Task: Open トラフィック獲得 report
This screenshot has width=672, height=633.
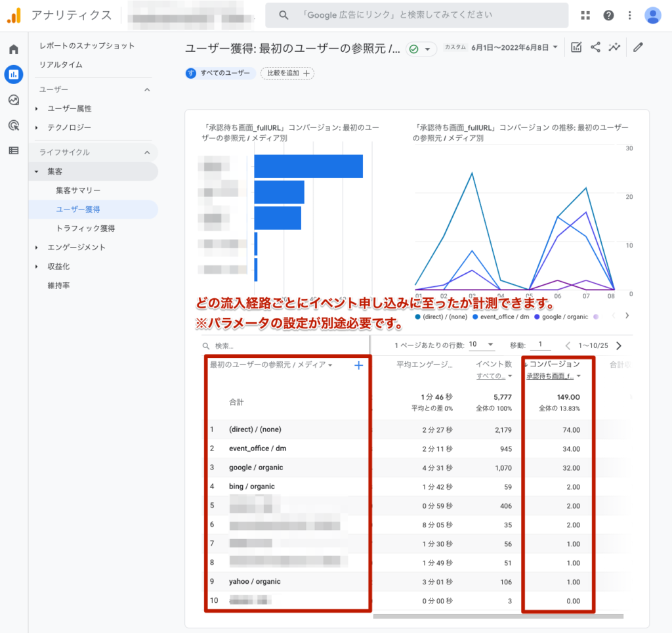Action: coord(85,229)
